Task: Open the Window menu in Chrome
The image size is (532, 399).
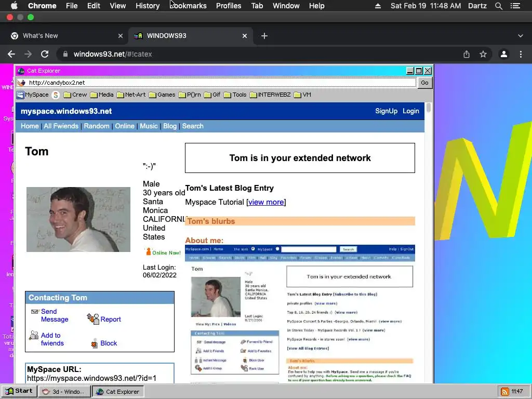Action: coord(286,6)
